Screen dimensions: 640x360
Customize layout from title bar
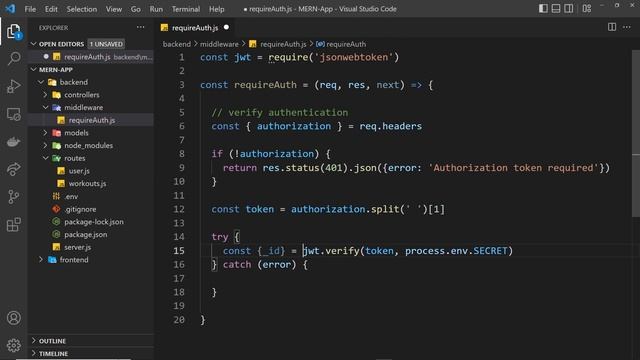(x=587, y=9)
